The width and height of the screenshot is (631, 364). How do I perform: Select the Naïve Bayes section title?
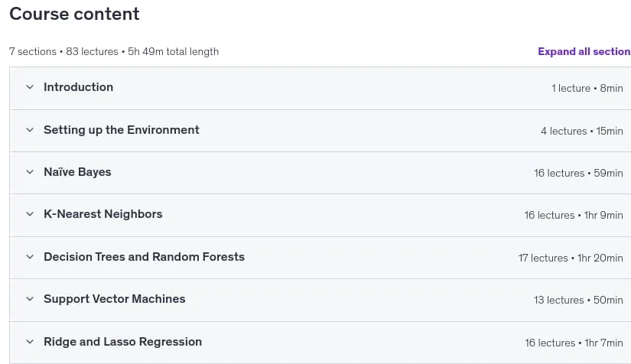(77, 172)
